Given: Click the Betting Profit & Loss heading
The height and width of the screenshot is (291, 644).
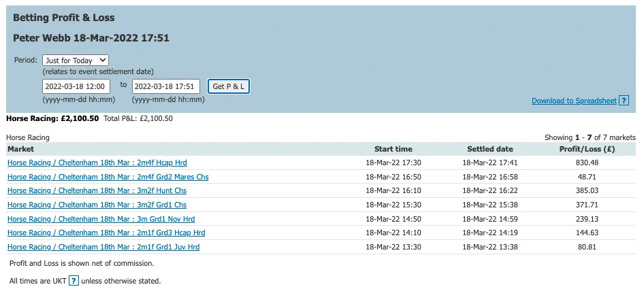Looking at the screenshot, I should [64, 18].
